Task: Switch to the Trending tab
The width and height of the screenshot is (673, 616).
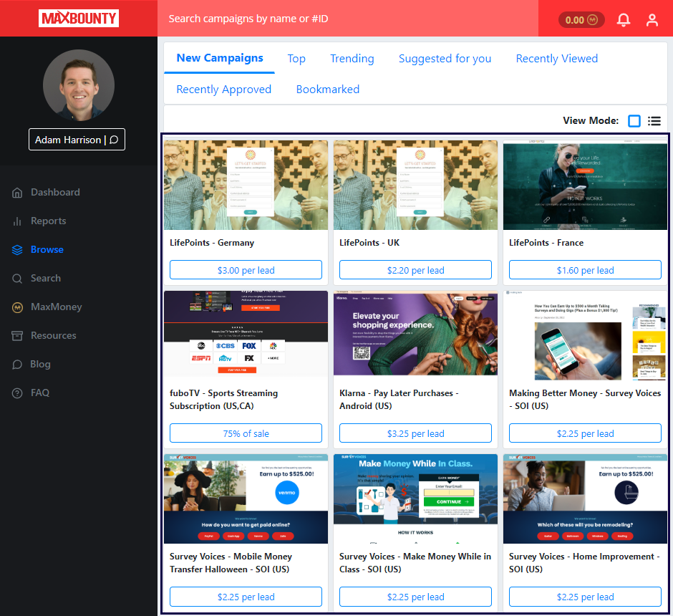Action: [352, 59]
